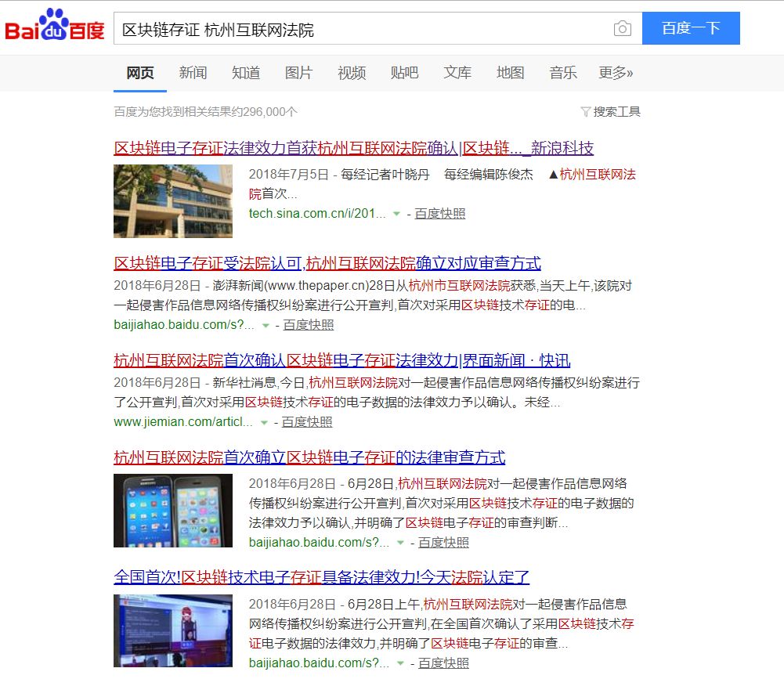Expand dropdown arrow for the last result URL
Screen dimensions: 784x679
coord(400,663)
